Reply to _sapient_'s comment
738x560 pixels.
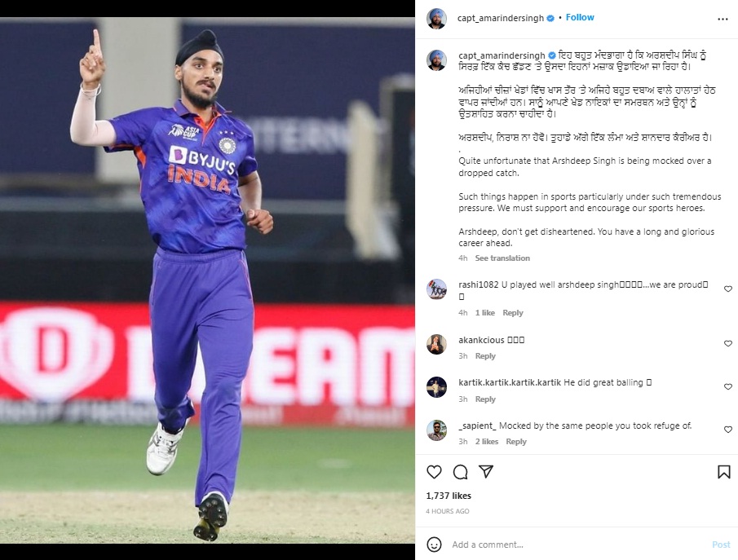516,442
